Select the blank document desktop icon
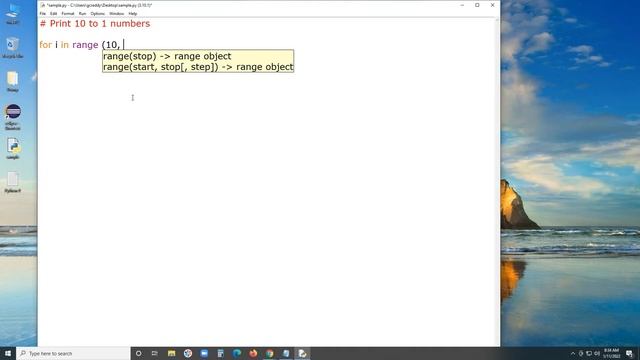Viewport: 640px width, 360px height. click(13, 182)
